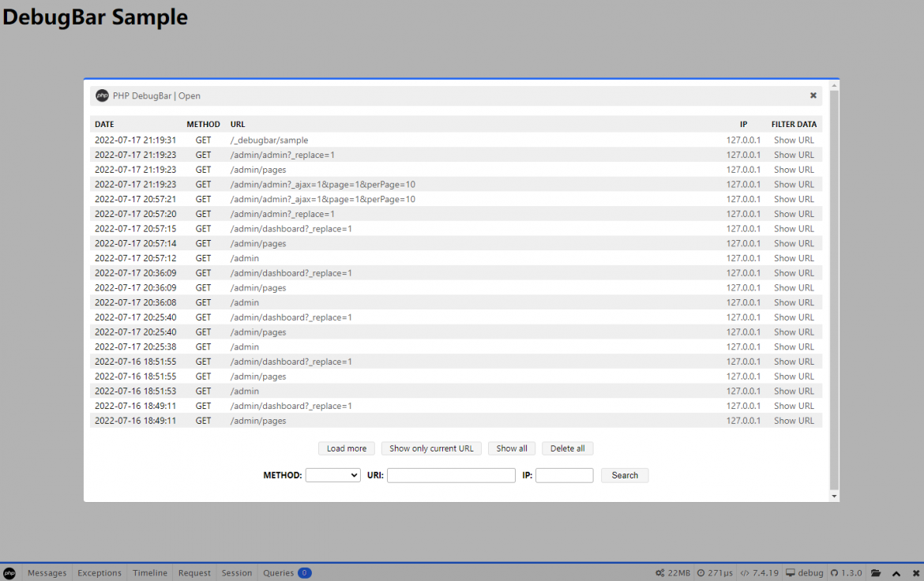The height and width of the screenshot is (581, 924).
Task: Click the 271µs request duration indicator
Action: 715,573
